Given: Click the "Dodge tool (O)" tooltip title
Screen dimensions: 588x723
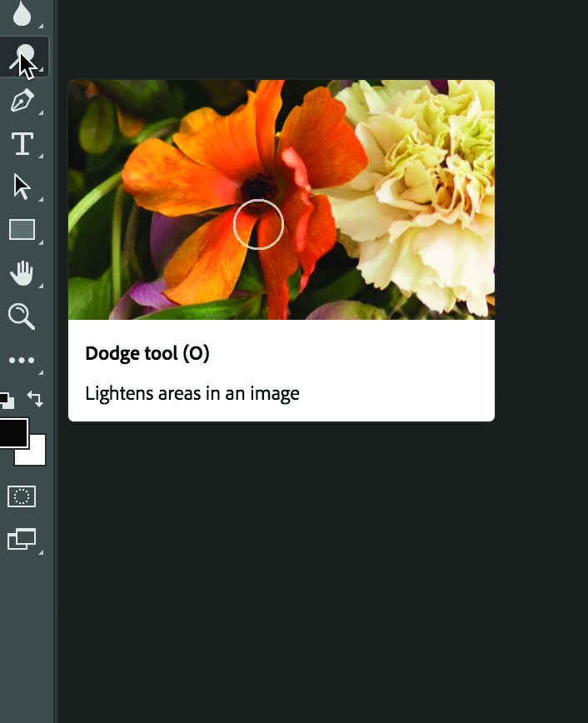Looking at the screenshot, I should click(147, 353).
